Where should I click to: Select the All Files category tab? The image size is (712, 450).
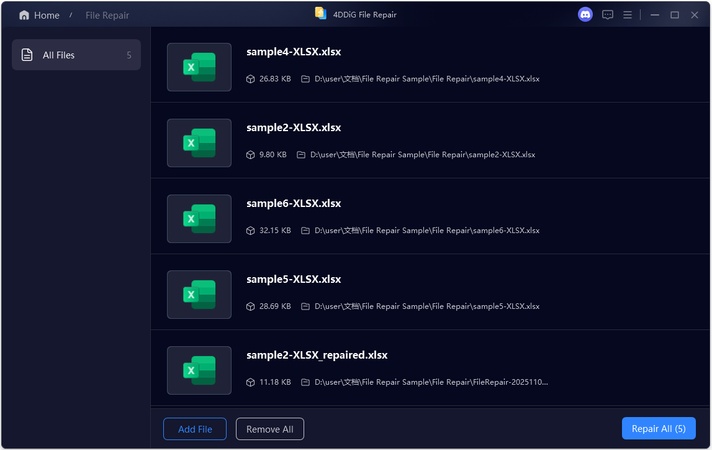coord(76,55)
